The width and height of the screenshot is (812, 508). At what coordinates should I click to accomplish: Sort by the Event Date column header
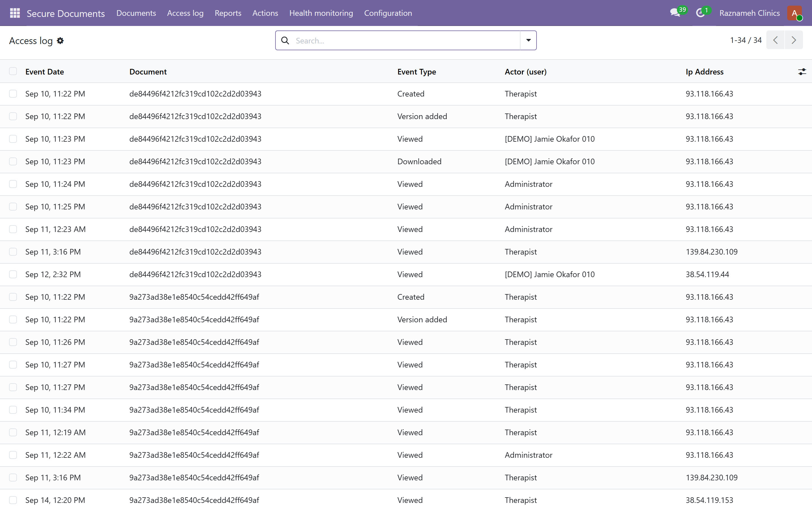(45, 72)
